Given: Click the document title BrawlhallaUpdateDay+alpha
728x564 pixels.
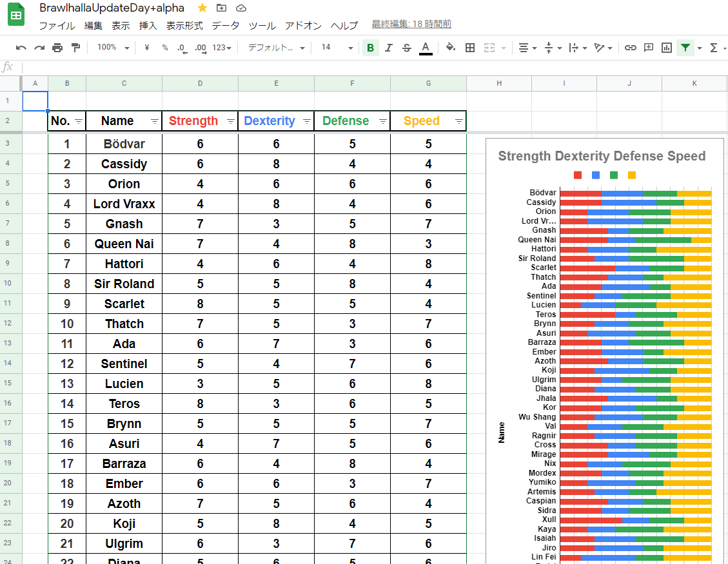Looking at the screenshot, I should [112, 8].
